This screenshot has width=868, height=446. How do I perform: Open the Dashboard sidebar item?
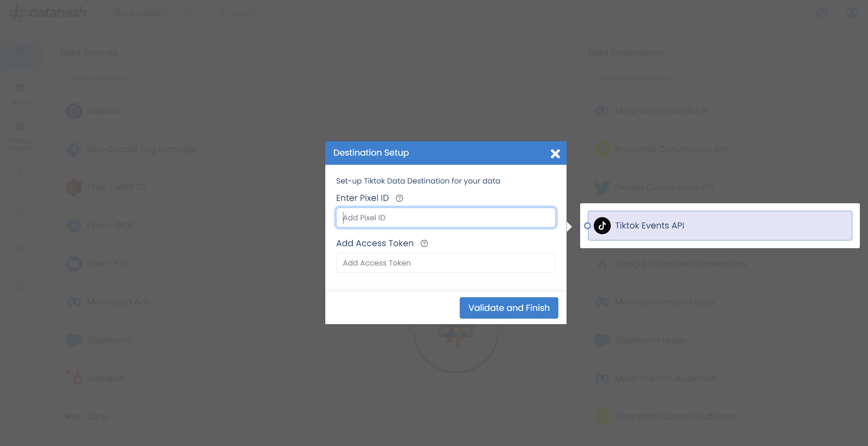pyautogui.click(x=20, y=56)
